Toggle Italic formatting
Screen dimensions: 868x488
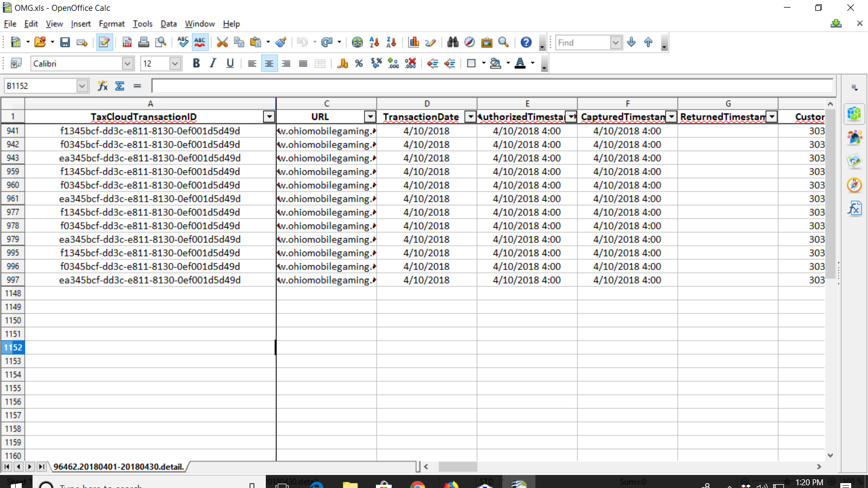click(213, 63)
